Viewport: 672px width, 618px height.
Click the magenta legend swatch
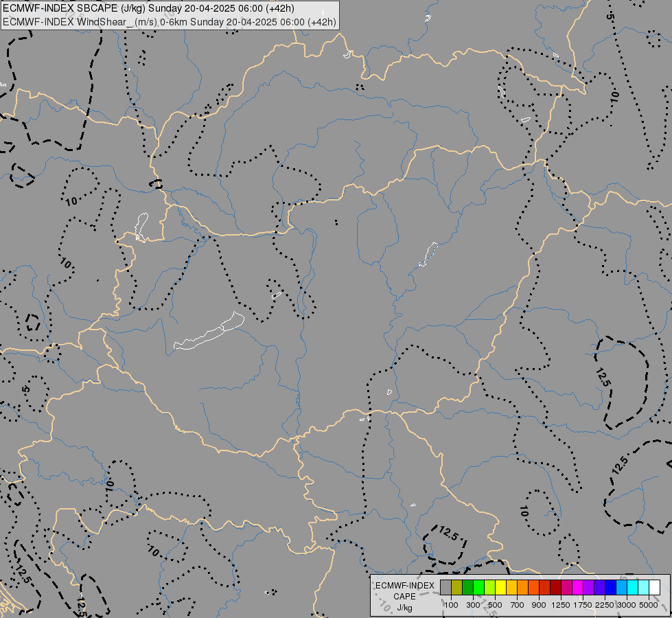pos(578,587)
